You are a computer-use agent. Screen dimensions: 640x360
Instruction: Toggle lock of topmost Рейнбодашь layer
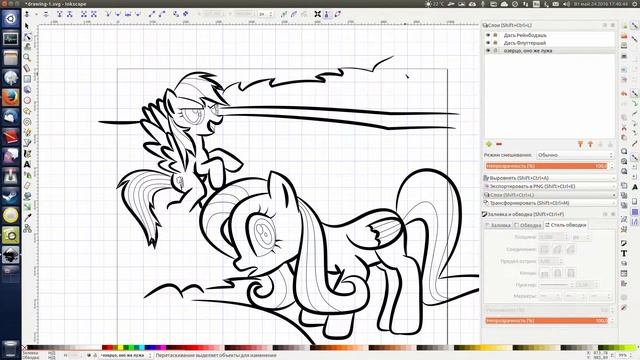(496, 36)
